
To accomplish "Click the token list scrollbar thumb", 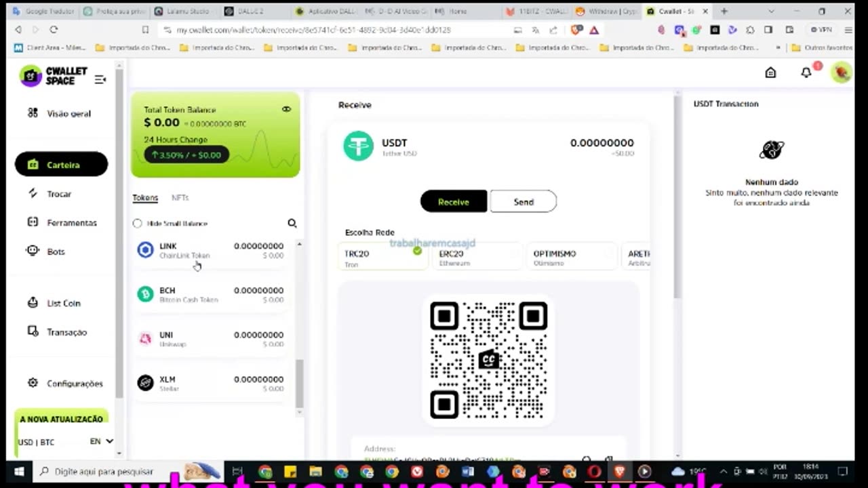I will [x=299, y=383].
